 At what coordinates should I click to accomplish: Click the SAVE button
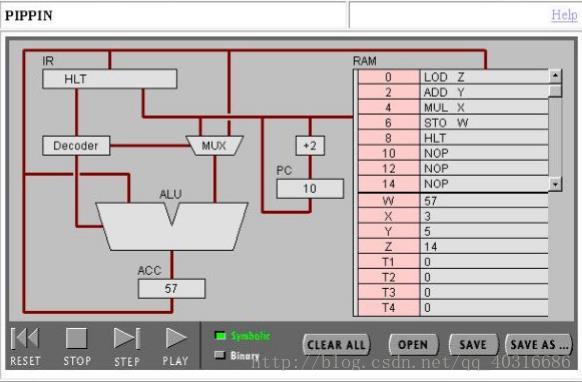(x=473, y=345)
